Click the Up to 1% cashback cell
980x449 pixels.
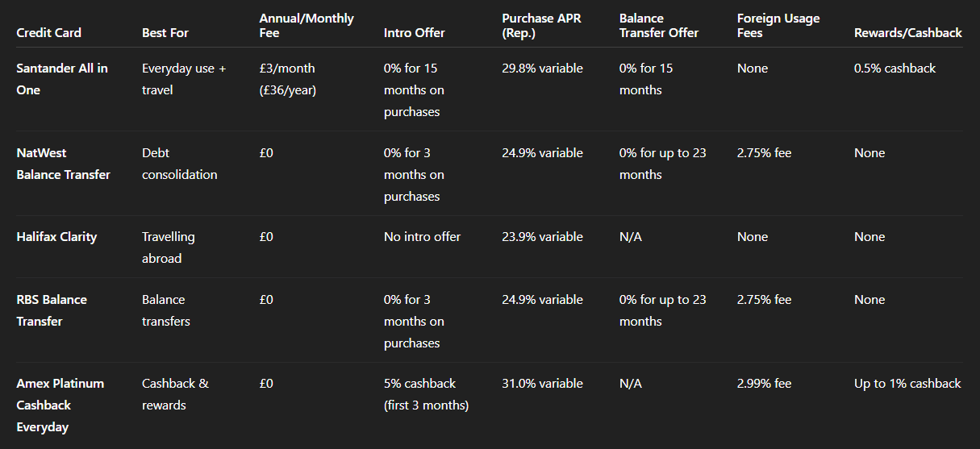[x=907, y=384]
